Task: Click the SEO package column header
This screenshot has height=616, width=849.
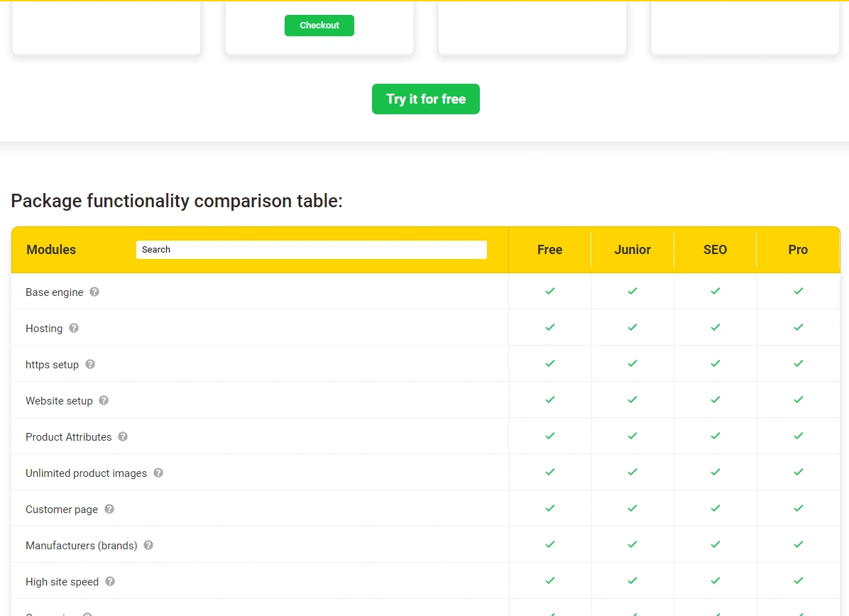Action: (715, 250)
